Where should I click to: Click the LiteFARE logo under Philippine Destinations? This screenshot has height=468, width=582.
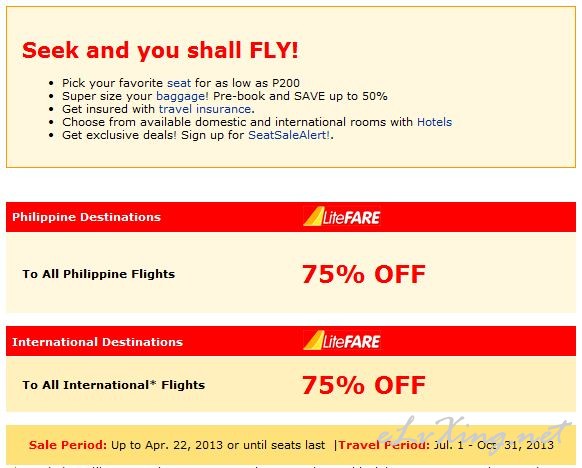[342, 217]
